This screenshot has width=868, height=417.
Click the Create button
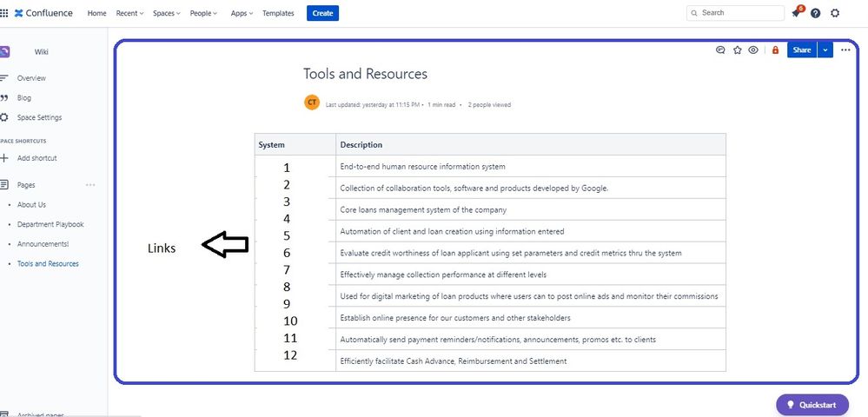322,13
